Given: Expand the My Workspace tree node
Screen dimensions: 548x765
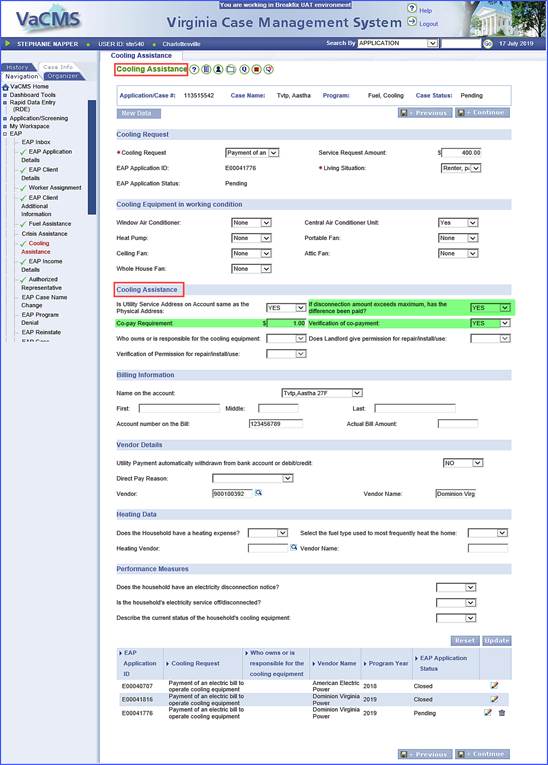Looking at the screenshot, I should tap(5, 126).
